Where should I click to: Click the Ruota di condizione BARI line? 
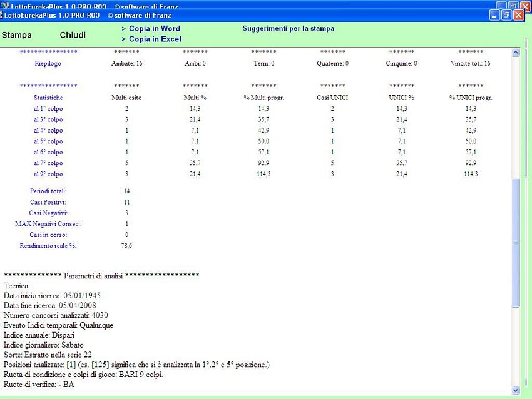pos(83,375)
